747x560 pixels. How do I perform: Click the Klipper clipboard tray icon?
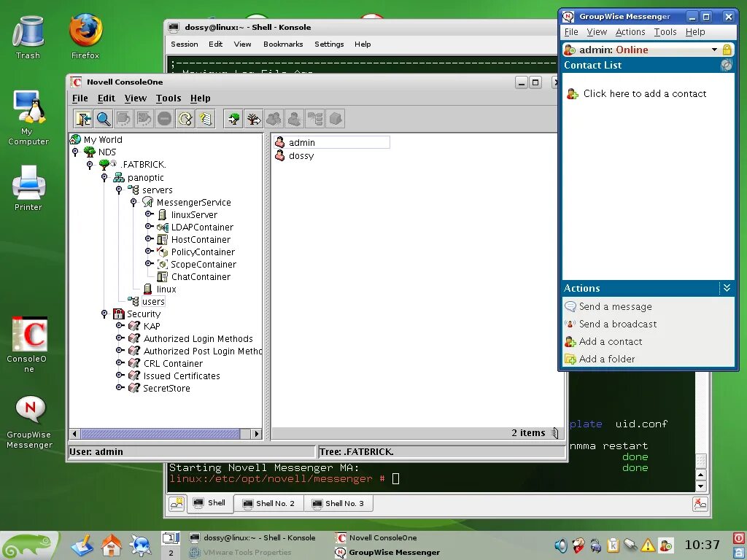(613, 545)
